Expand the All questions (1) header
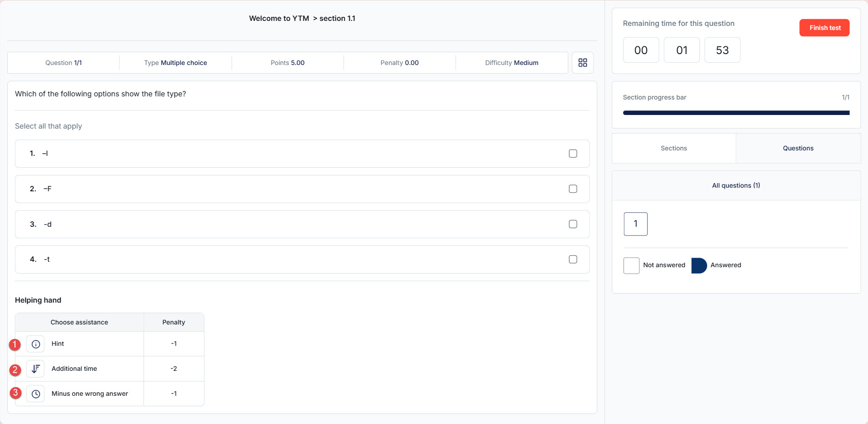868x424 pixels. [736, 185]
